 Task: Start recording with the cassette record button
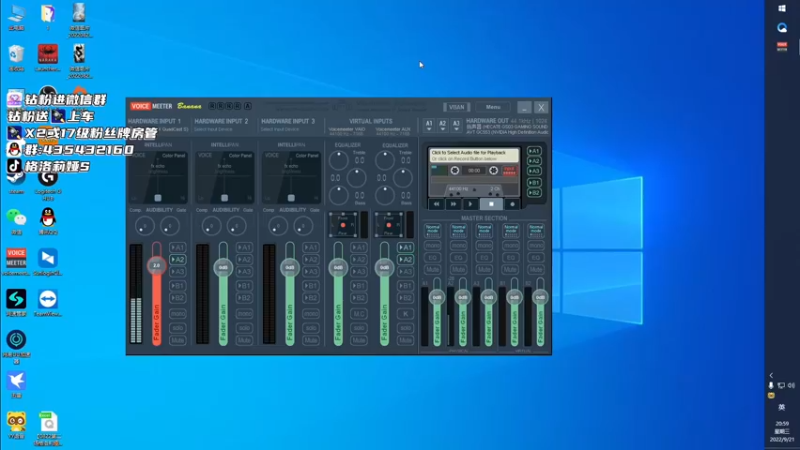point(512,204)
